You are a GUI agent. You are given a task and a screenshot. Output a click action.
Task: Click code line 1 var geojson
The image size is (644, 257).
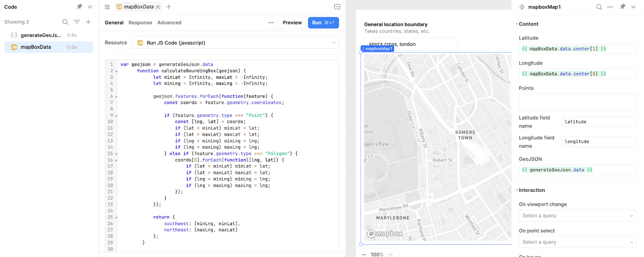167,64
